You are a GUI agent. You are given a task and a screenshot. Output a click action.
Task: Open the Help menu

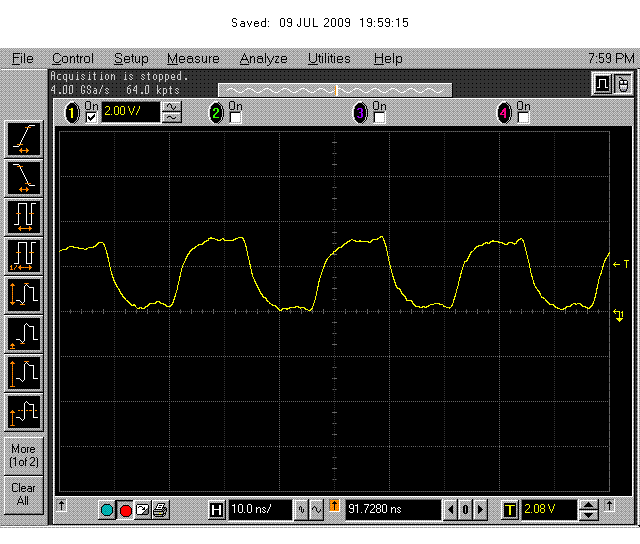[x=388, y=58]
